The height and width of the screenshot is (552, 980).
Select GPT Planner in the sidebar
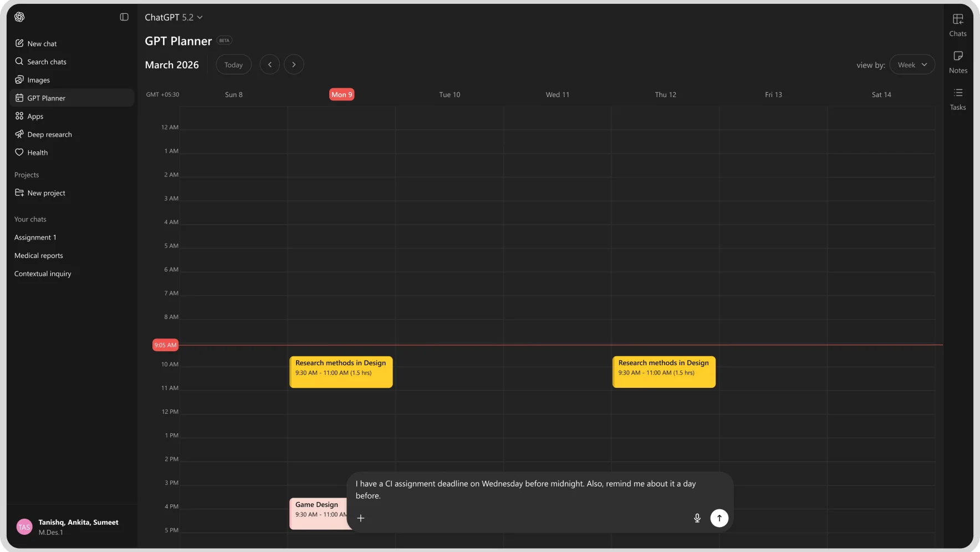click(x=72, y=98)
